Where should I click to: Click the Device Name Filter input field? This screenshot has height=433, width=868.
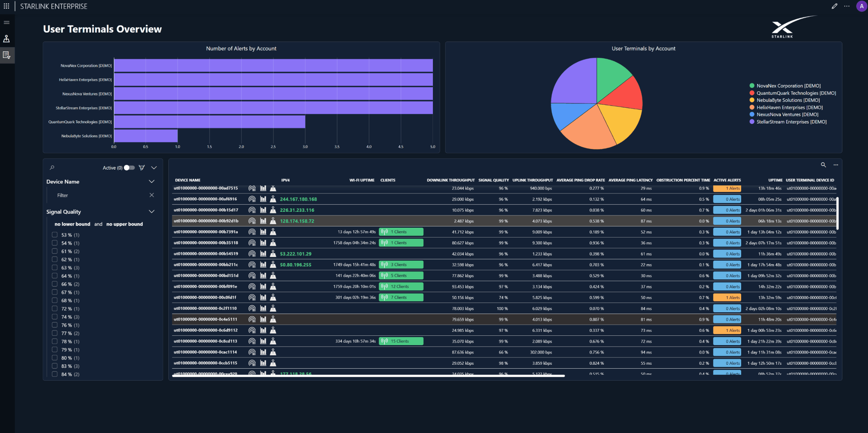[x=101, y=195]
